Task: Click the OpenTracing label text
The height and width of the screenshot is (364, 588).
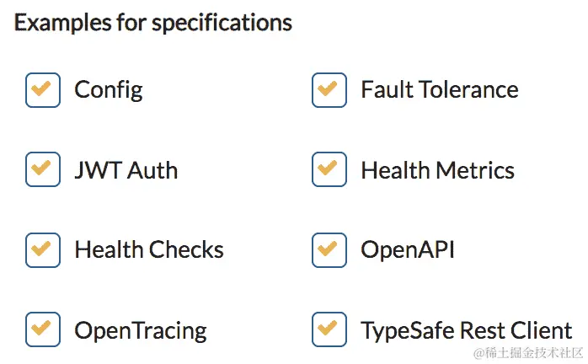Action: coord(140,331)
